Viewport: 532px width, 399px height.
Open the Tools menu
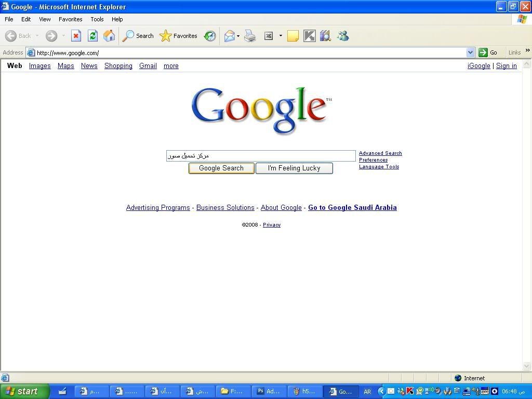pos(97,19)
